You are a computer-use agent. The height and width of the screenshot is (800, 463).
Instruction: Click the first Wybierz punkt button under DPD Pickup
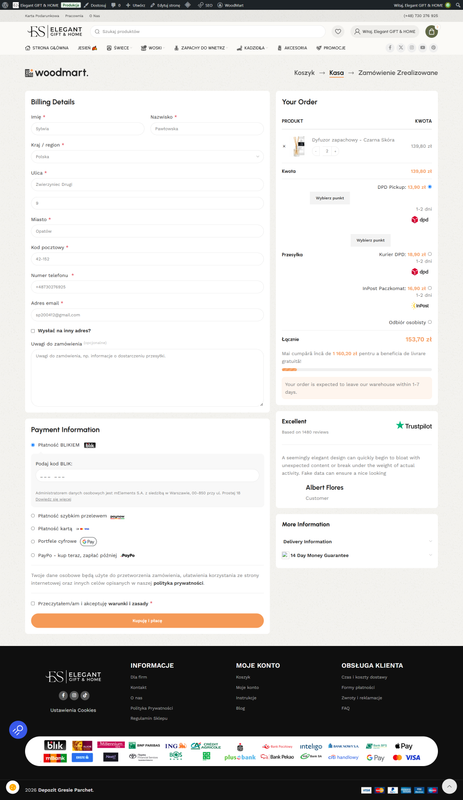point(330,197)
